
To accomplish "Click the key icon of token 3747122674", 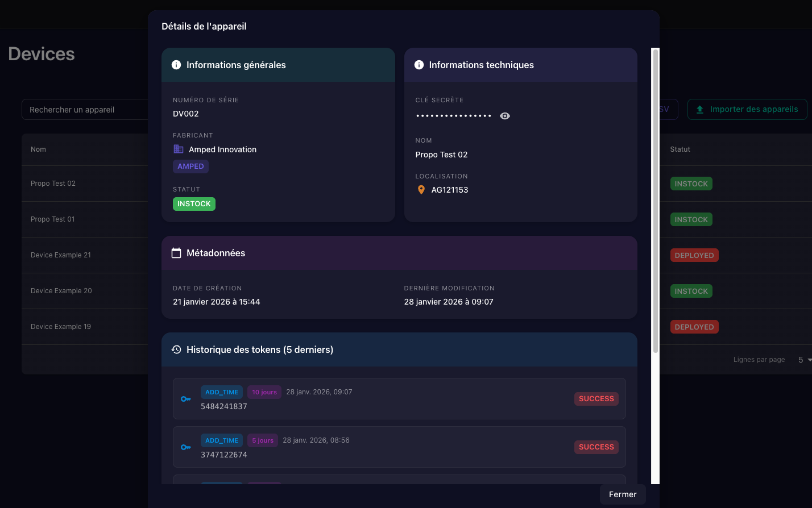I will (186, 447).
